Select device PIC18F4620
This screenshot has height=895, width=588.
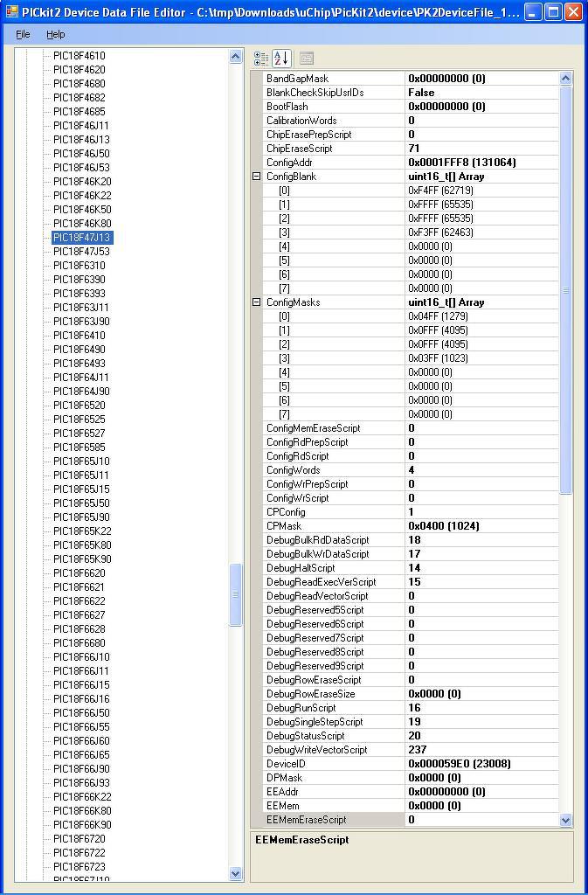[80, 70]
